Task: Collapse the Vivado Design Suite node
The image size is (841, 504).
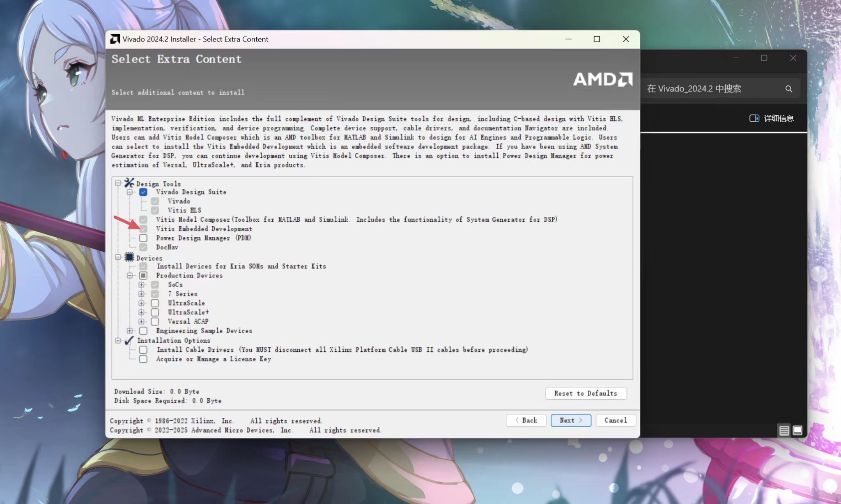Action: 130,192
